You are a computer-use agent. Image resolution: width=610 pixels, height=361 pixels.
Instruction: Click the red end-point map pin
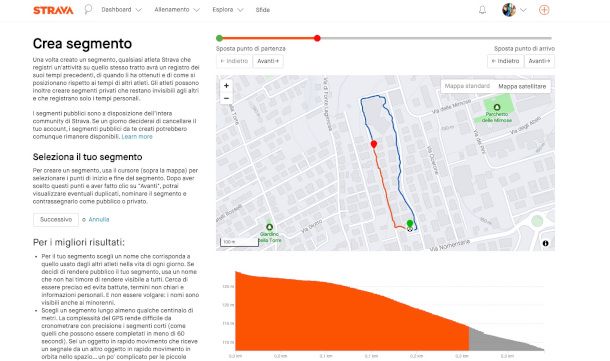tap(374, 144)
